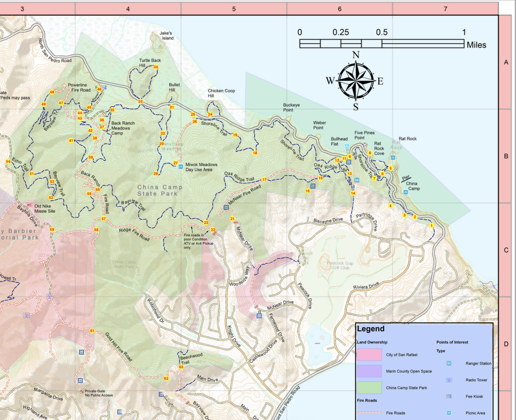Image resolution: width=516 pixels, height=420 pixels.
Task: Click grid row header B
Action: 506,156
